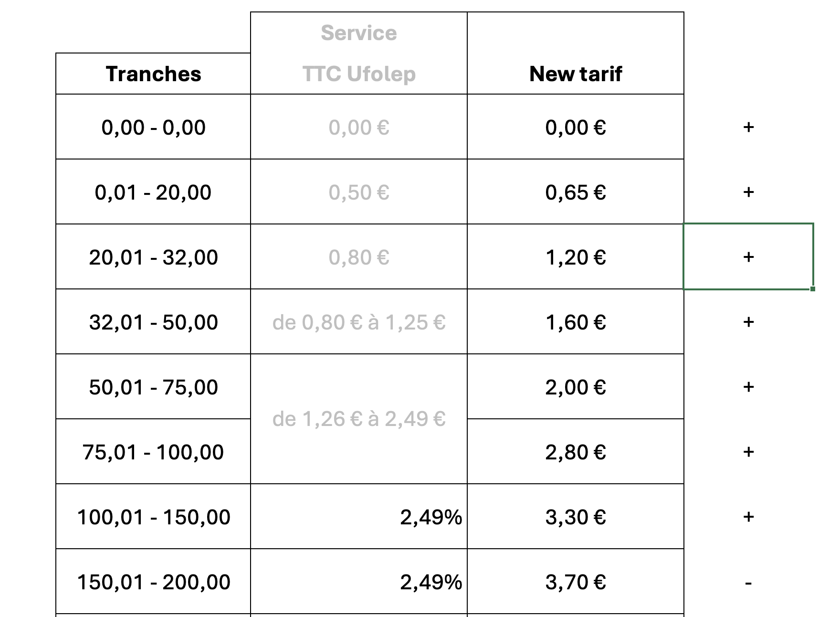Image resolution: width=840 pixels, height=617 pixels.
Task: Select the greyed Service TTC Ufolep header
Action: pos(358,53)
